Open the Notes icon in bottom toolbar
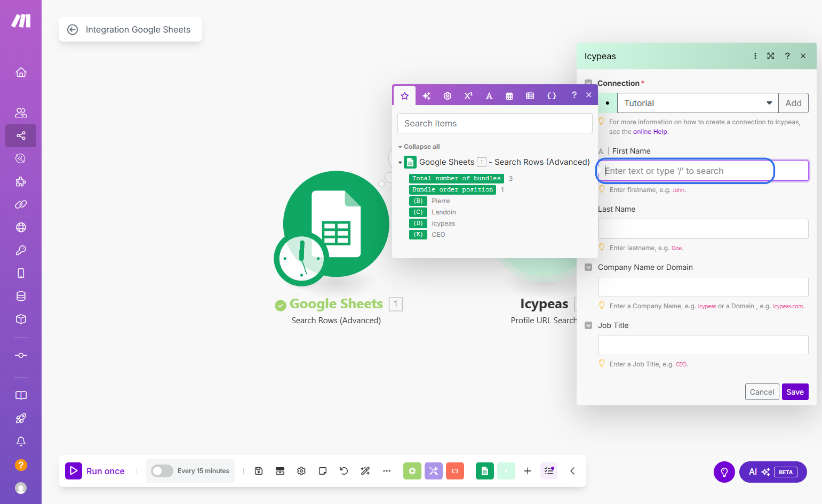Image resolution: width=822 pixels, height=504 pixels. pyautogui.click(x=323, y=471)
